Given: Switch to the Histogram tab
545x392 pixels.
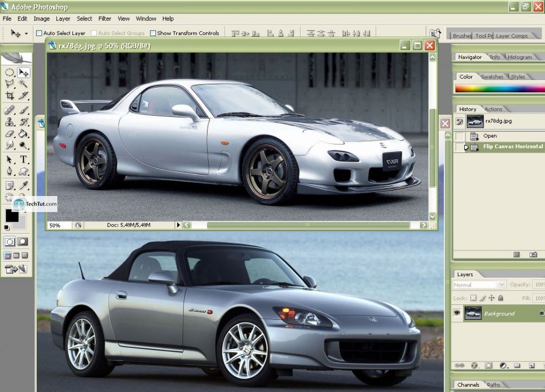Looking at the screenshot, I should pyautogui.click(x=520, y=57).
